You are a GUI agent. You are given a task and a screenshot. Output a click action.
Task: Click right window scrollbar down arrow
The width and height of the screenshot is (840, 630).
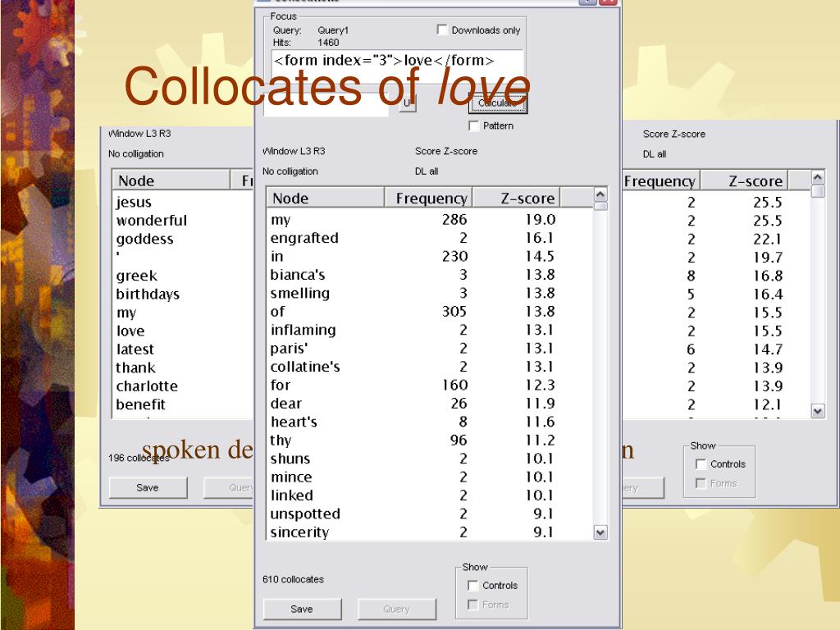pyautogui.click(x=818, y=412)
